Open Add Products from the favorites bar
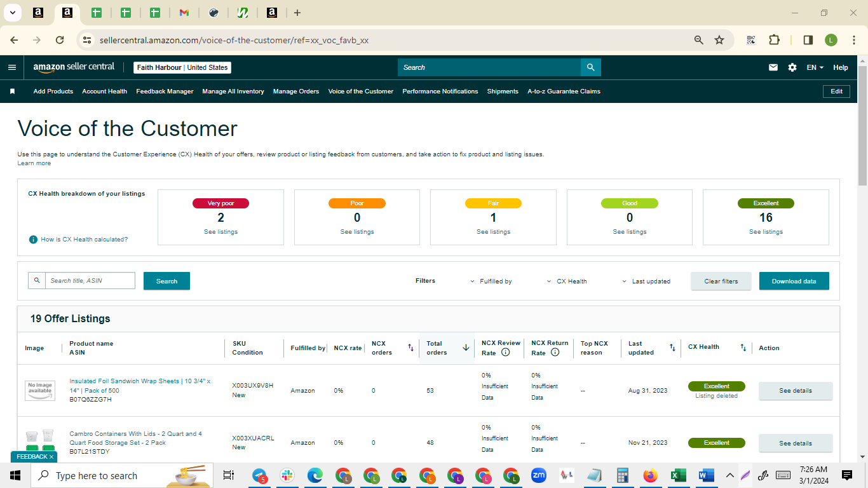This screenshot has height=488, width=868. [x=53, y=91]
